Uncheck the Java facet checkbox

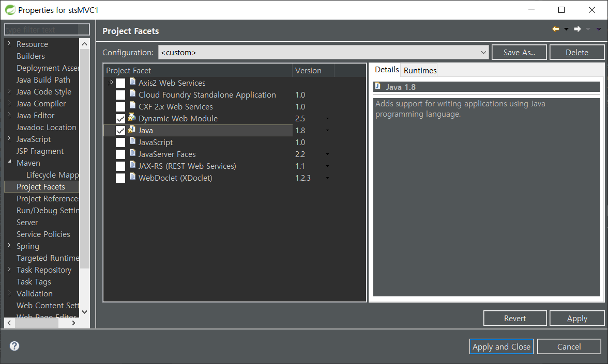pos(120,131)
